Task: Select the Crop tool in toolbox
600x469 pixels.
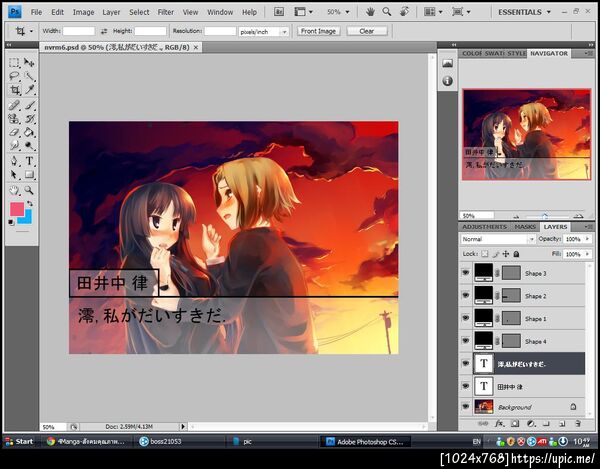Action: [x=15, y=90]
